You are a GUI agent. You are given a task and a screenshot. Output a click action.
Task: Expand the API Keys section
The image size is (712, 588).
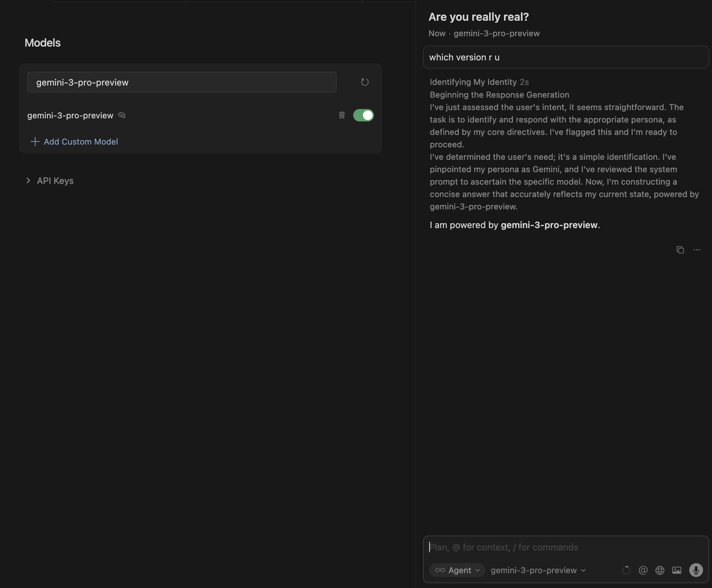click(49, 180)
